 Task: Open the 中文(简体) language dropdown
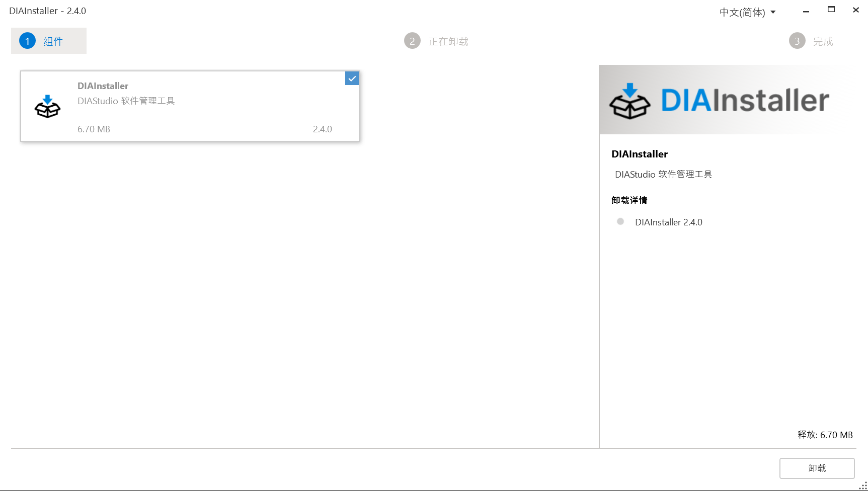pos(742,12)
